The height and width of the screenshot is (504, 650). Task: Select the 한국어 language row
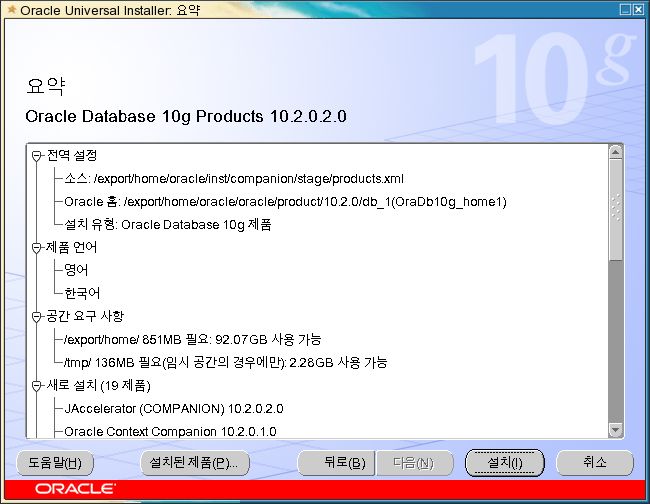[82, 293]
